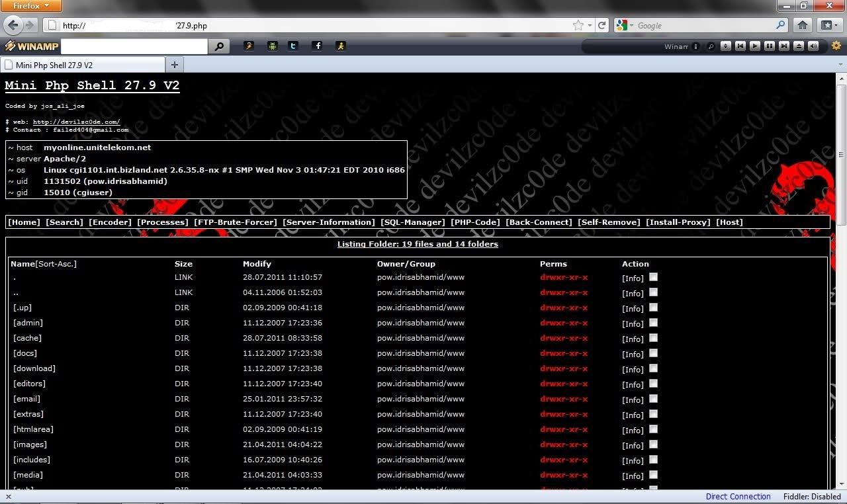Screen dimensions: 847x504
Task: Click the yellow AIM running man icon
Action: click(340, 46)
